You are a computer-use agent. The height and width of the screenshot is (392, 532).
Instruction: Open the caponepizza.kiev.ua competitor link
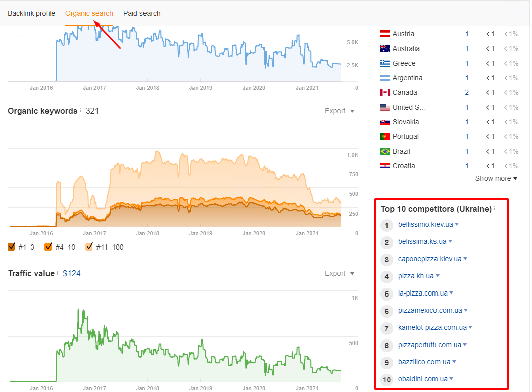429,259
